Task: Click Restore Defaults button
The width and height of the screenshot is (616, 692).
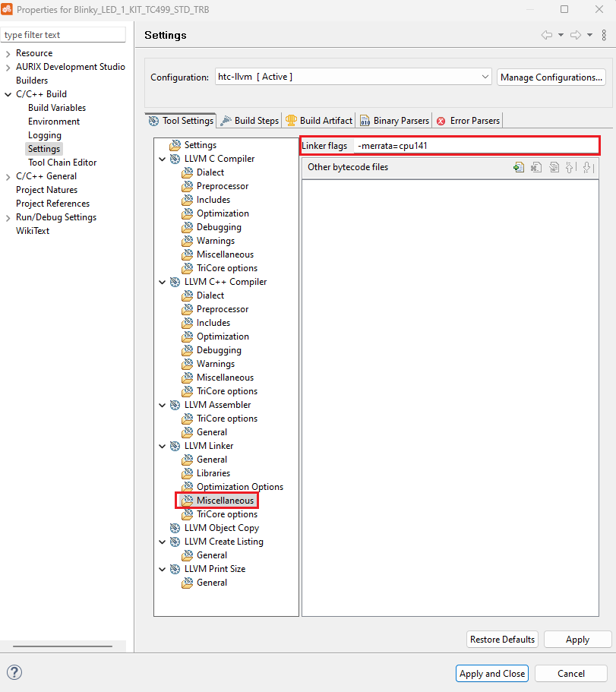Action: pos(502,640)
